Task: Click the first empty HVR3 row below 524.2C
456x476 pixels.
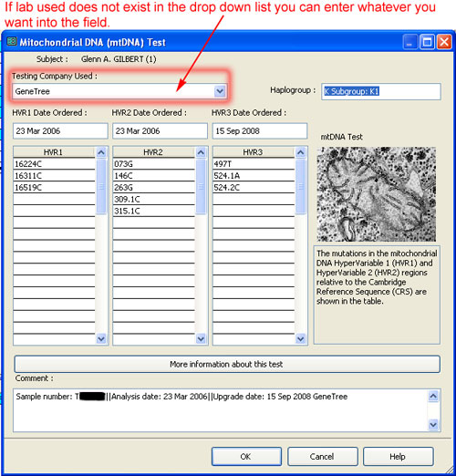Action: [x=254, y=200]
